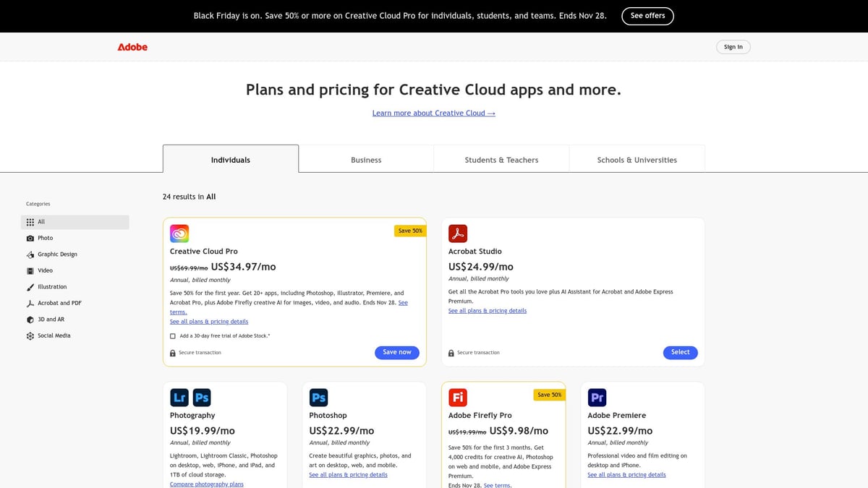This screenshot has height=488, width=868.
Task: Switch to the Business tab
Action: coord(366,159)
